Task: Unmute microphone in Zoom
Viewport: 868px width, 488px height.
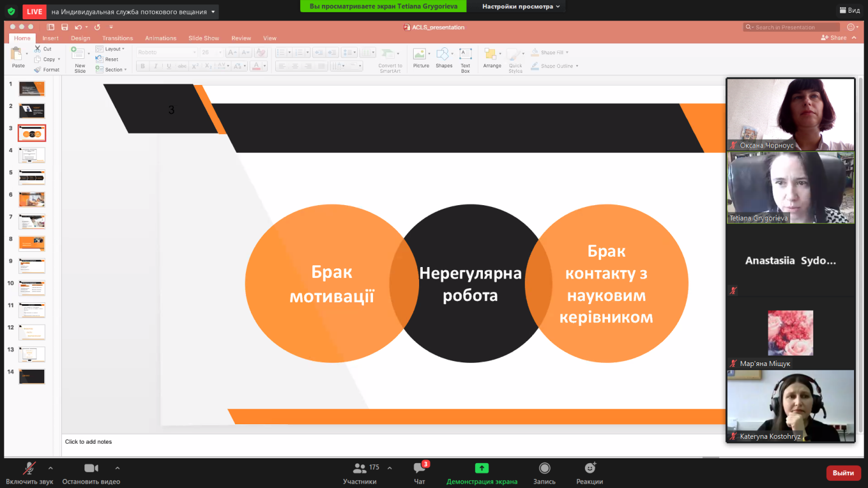Action: pos(29,472)
